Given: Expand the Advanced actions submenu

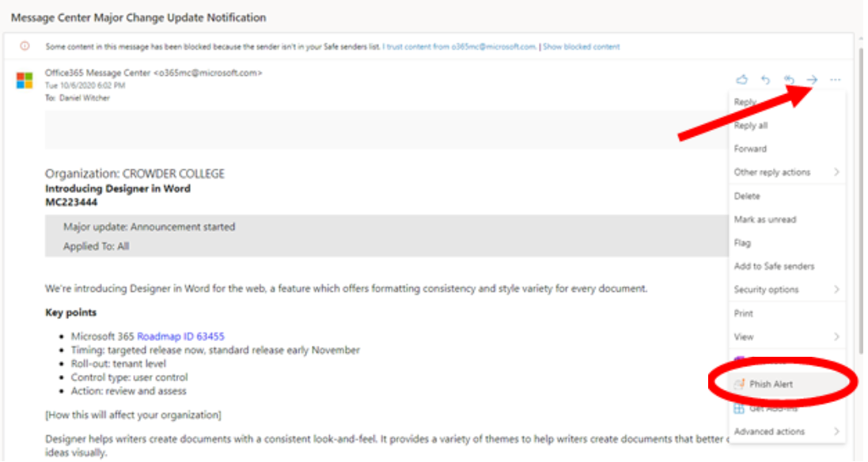Looking at the screenshot, I should point(787,432).
